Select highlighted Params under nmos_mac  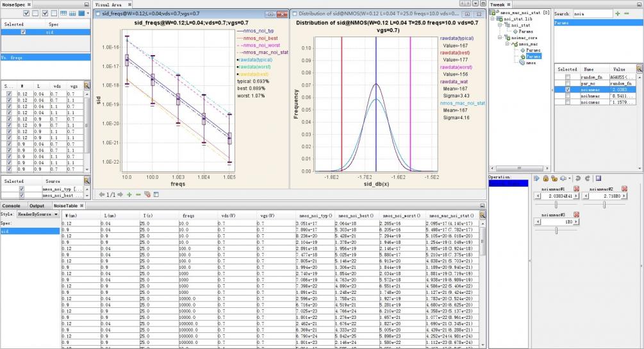533,56
